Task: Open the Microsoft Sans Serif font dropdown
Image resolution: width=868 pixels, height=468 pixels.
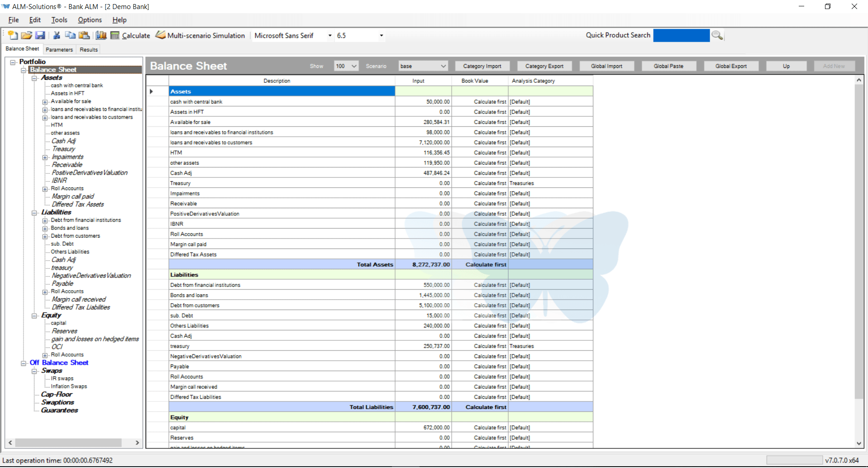Action: [330, 35]
